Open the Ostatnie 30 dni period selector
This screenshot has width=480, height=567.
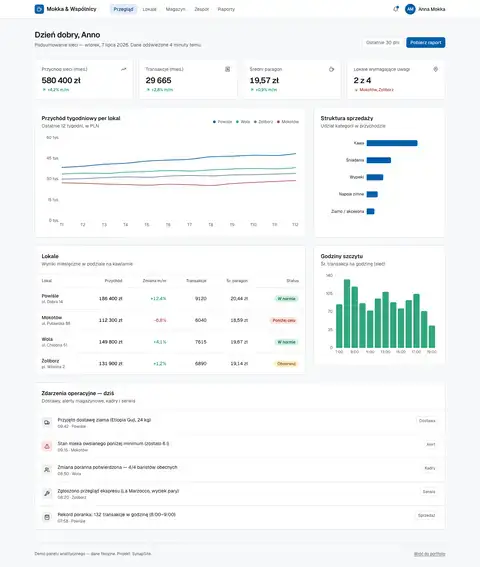pos(383,42)
